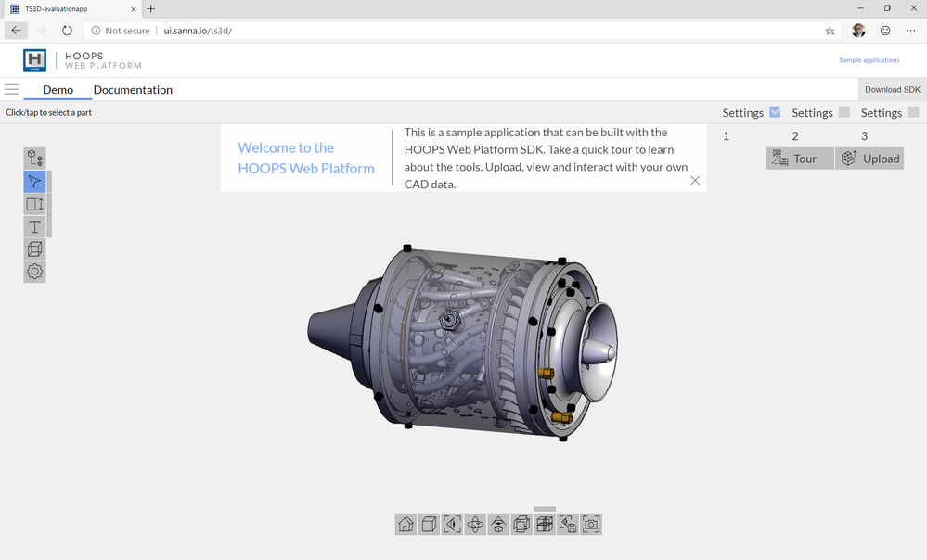Click the solid cube view icon

tap(430, 524)
